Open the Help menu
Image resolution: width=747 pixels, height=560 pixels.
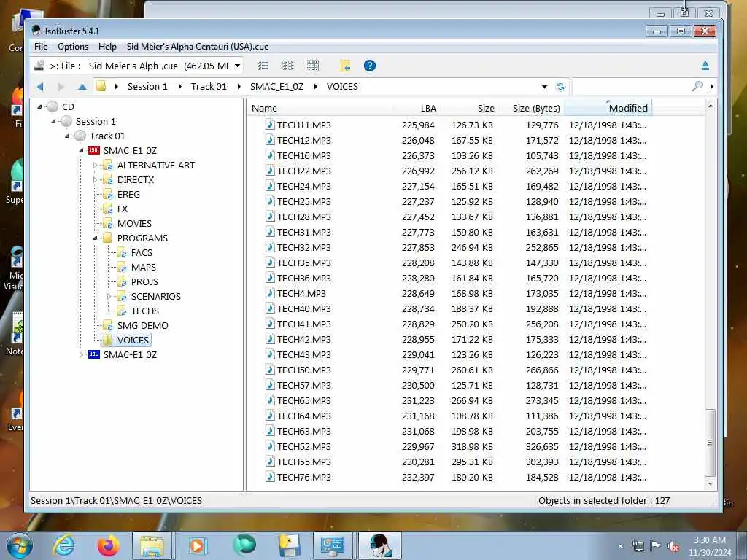coord(108,47)
